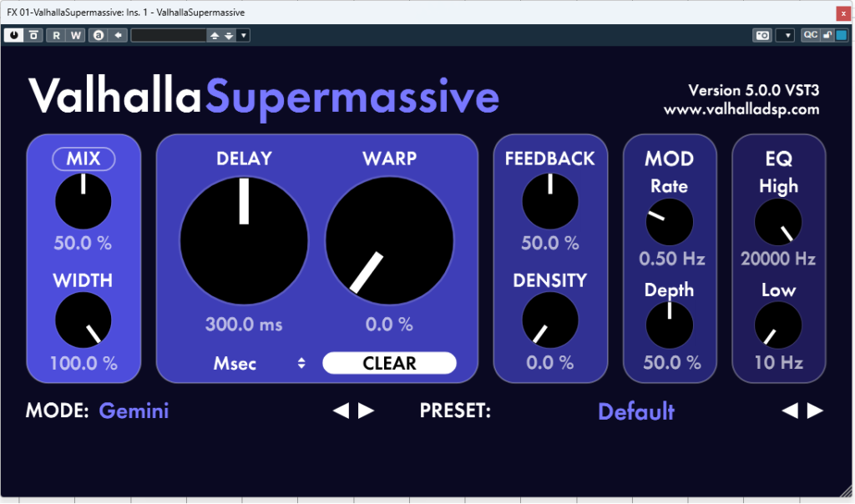Screen dimensions: 855x504
Task: Show the Quick Controls (QC) panel
Action: (x=810, y=35)
